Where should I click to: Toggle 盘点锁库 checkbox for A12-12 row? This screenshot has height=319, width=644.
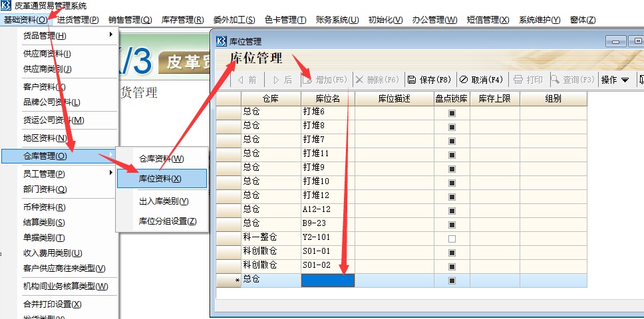[x=452, y=211]
